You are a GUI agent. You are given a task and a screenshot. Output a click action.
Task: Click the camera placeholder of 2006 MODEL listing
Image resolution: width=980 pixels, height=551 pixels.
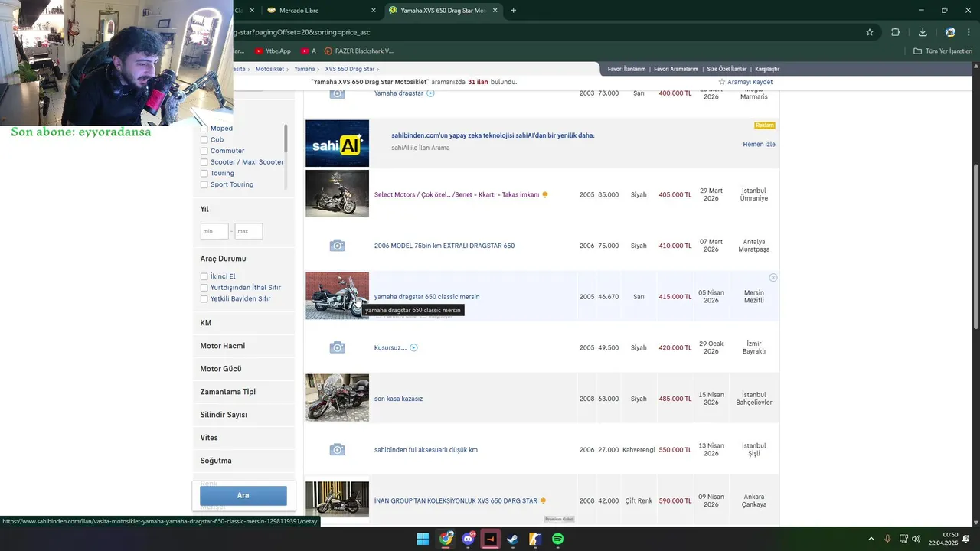click(337, 246)
